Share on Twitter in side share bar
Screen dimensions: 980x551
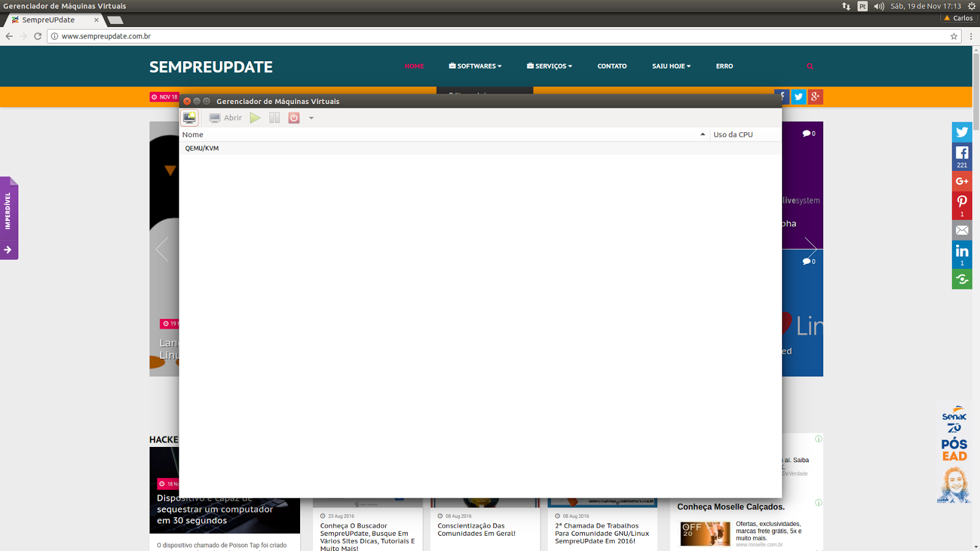pos(962,132)
